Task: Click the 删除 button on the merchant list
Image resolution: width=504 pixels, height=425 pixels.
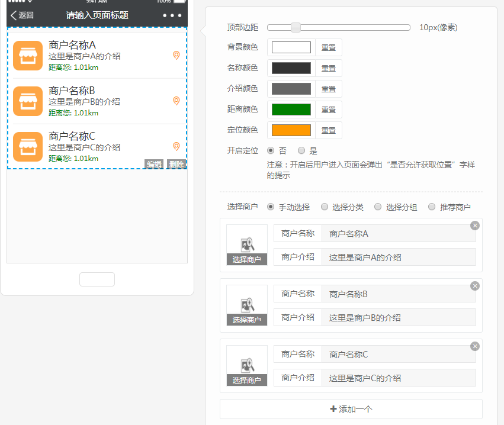Action: click(176, 164)
